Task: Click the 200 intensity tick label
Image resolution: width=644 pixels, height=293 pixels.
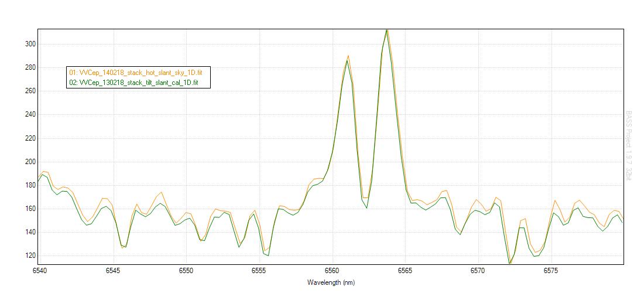Action: tap(30, 162)
